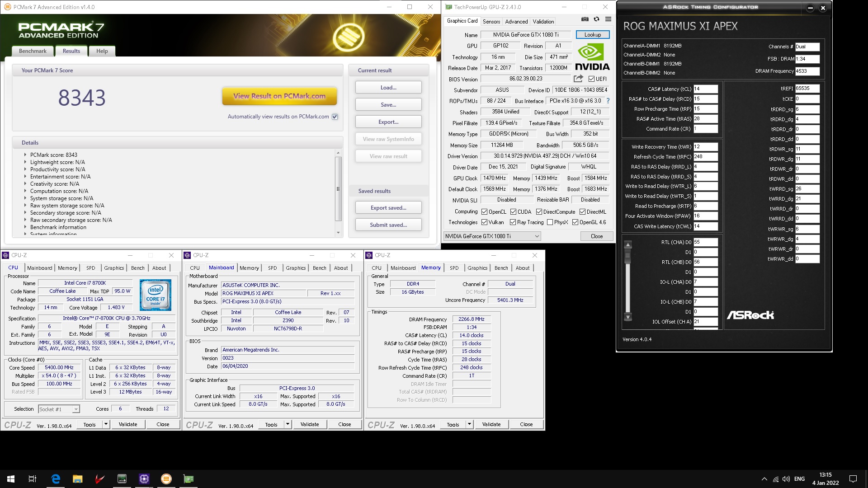Open Task View in taskbar
Viewport: 868px width, 488px height.
point(33,479)
